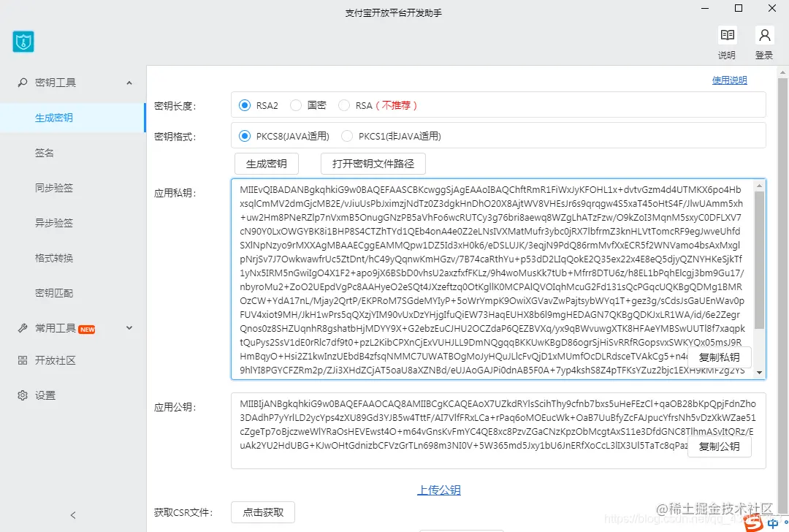Click the 复制私钥 button
Viewport: 789px width, 532px height.
coord(719,357)
